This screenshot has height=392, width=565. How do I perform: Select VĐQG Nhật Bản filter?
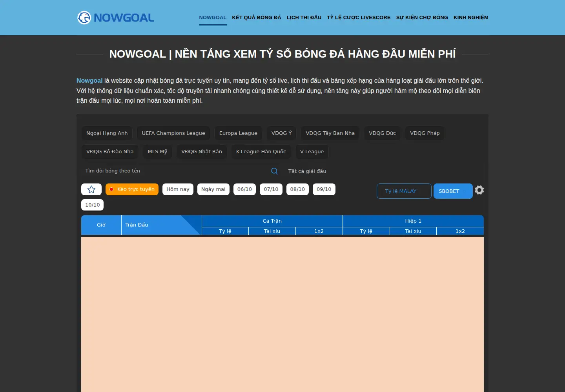coord(202,152)
